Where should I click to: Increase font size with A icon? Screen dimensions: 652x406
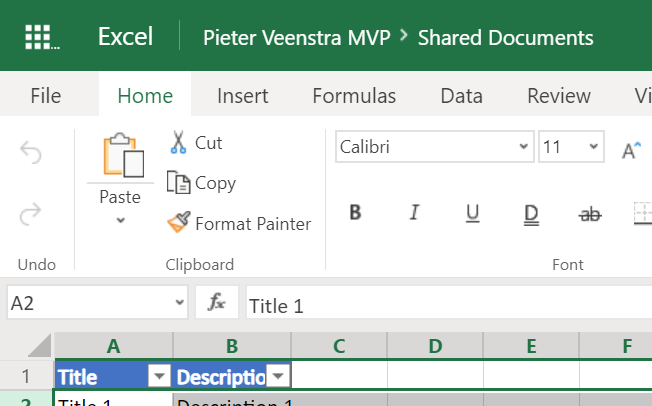631,150
